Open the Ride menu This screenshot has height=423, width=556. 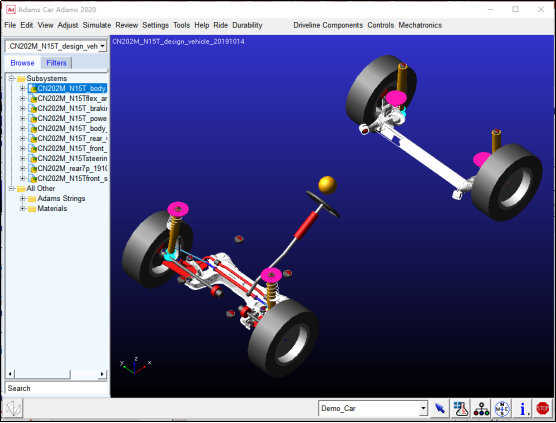(221, 25)
